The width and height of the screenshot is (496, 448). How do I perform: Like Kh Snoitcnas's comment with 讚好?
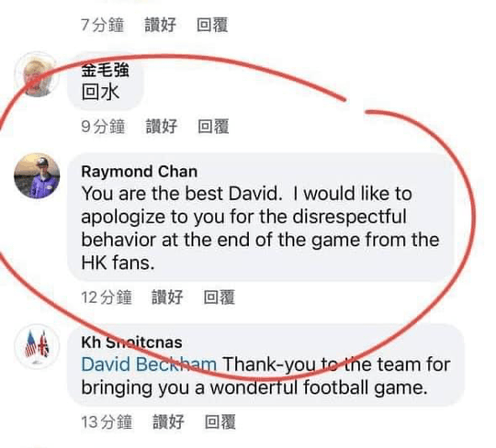(x=168, y=421)
